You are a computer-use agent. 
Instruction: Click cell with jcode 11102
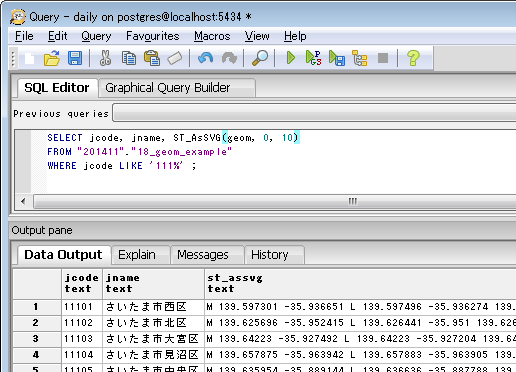pyautogui.click(x=82, y=323)
